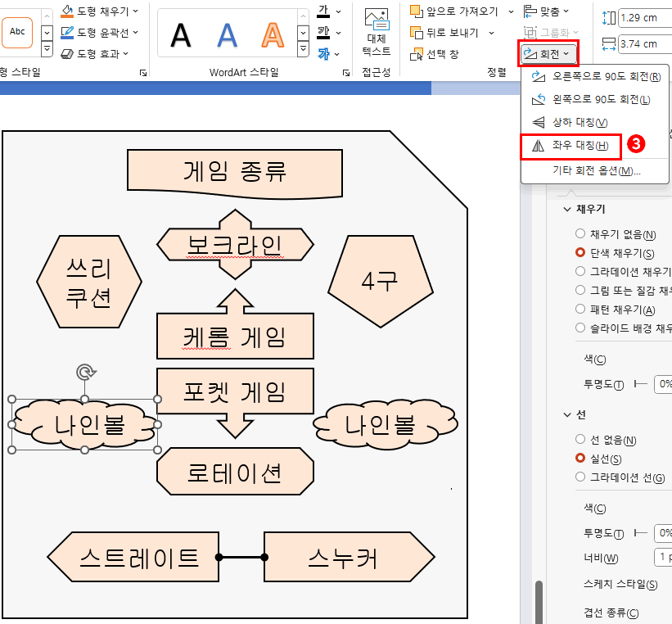Apply the orange outlined A WordArt style

[x=273, y=34]
